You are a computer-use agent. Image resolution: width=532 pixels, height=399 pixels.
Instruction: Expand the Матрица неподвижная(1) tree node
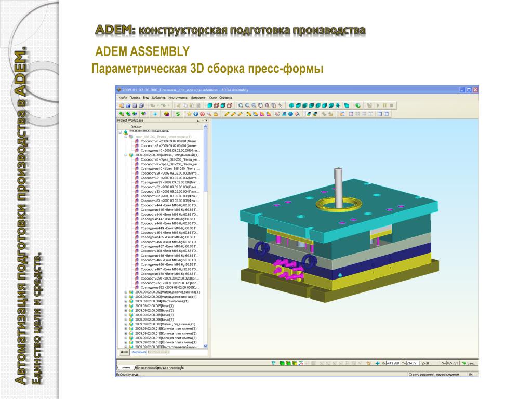[126, 292]
